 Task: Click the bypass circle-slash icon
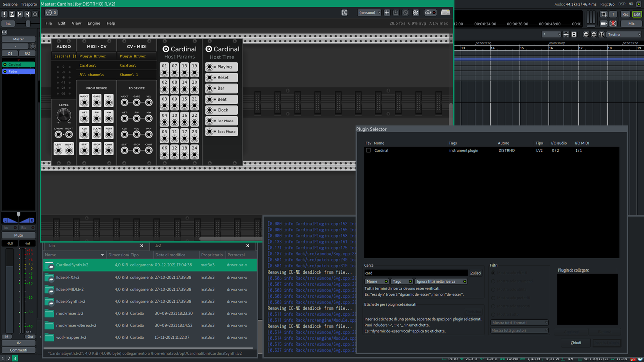pos(406,12)
